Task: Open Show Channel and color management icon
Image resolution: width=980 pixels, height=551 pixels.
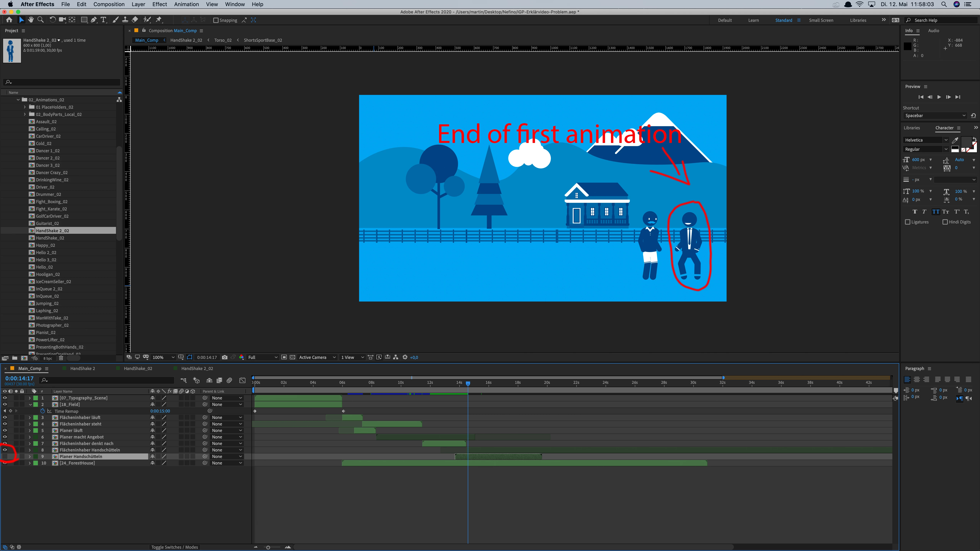Action: [242, 357]
